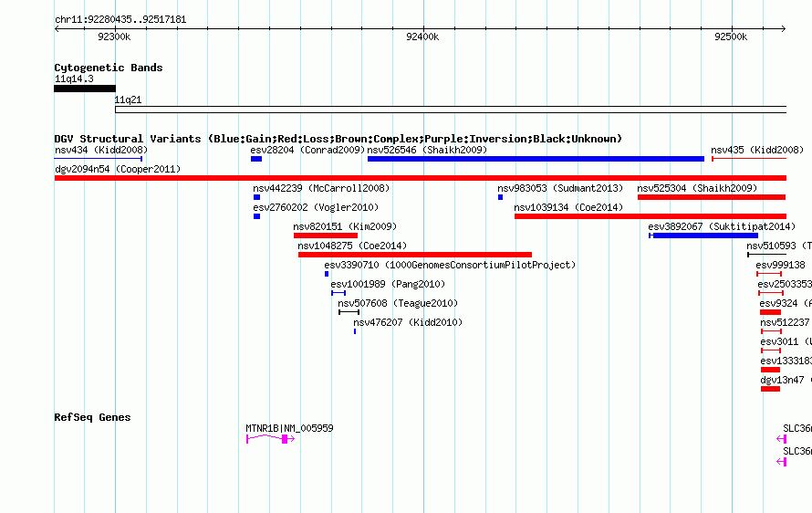Click the left arrowhead of the ruler

tap(57, 28)
